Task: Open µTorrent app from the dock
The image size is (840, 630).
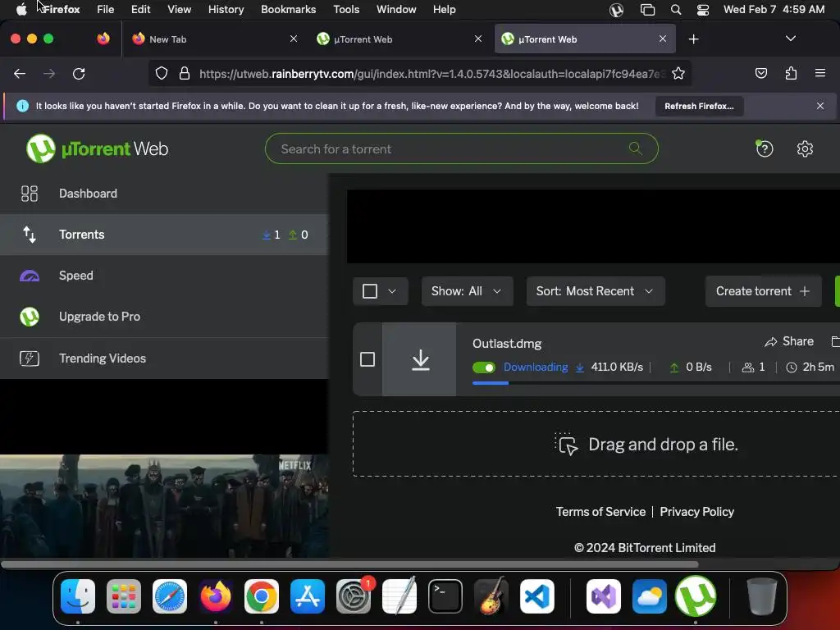Action: 696,596
